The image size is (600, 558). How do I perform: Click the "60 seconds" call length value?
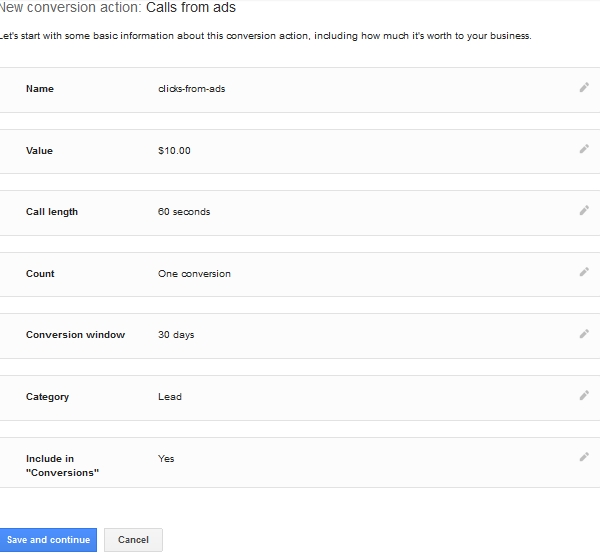coord(184,212)
